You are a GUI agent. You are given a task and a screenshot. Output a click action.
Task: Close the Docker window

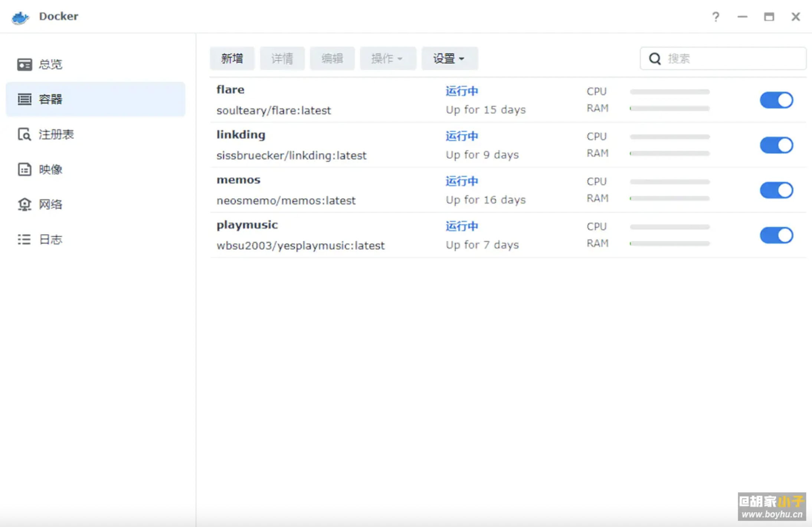coord(796,17)
